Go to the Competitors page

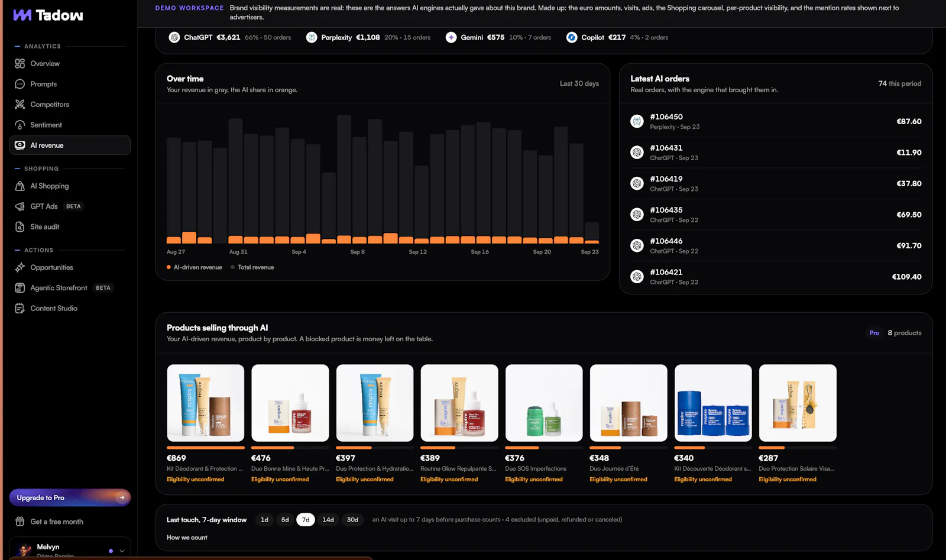tap(70, 104)
